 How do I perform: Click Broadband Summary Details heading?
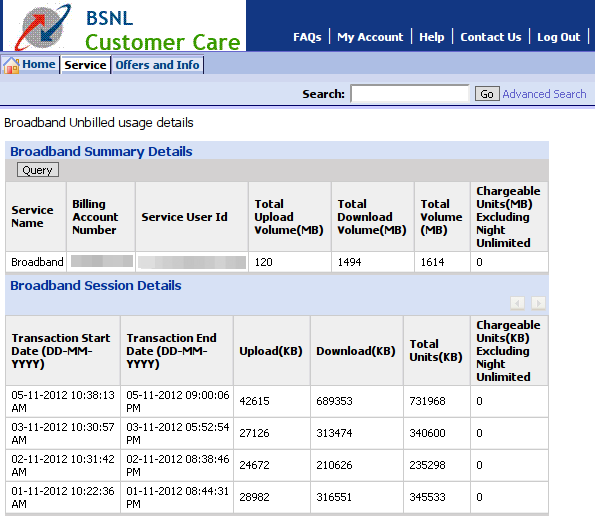coord(101,151)
